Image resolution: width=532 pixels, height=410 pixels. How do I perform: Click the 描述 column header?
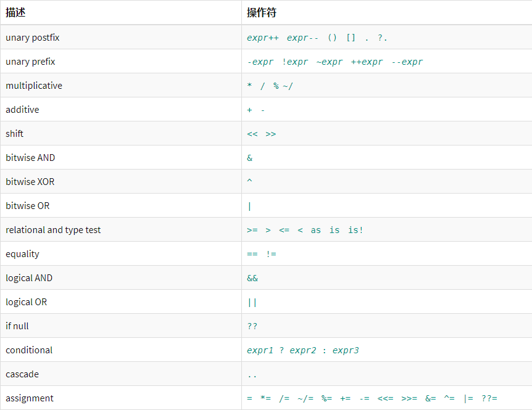point(16,12)
